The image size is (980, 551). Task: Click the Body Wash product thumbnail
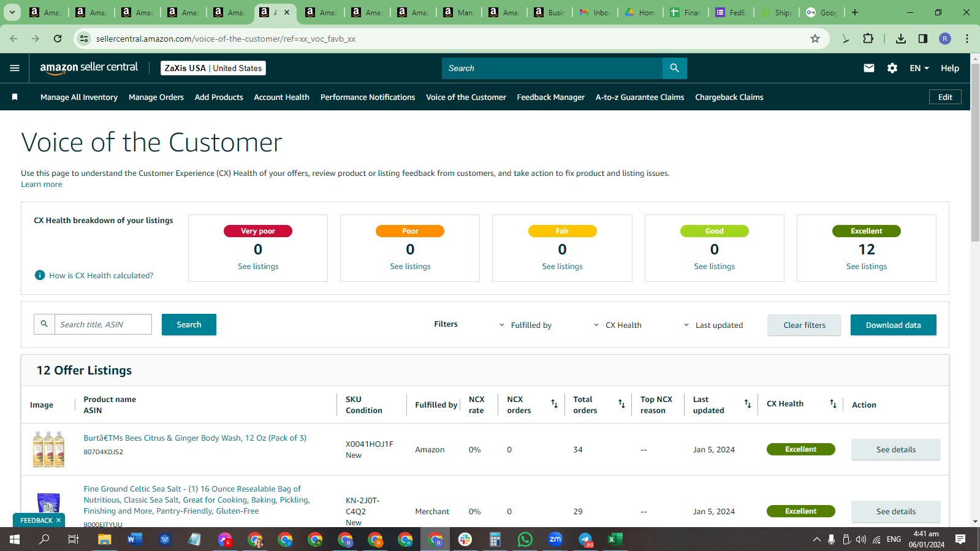click(x=48, y=449)
